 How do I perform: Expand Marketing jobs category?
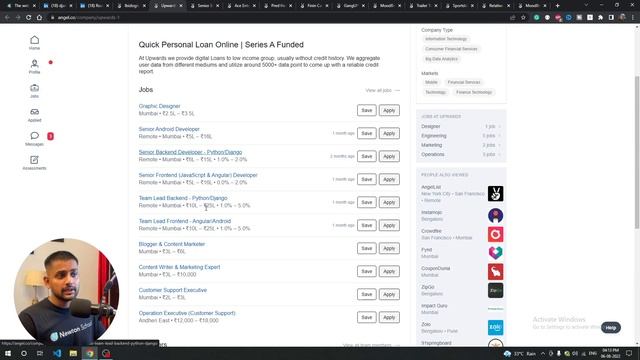tap(461, 145)
